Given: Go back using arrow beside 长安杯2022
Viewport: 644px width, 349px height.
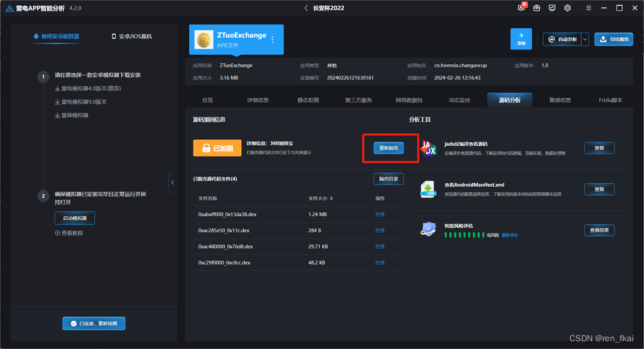Looking at the screenshot, I should tap(306, 8).
